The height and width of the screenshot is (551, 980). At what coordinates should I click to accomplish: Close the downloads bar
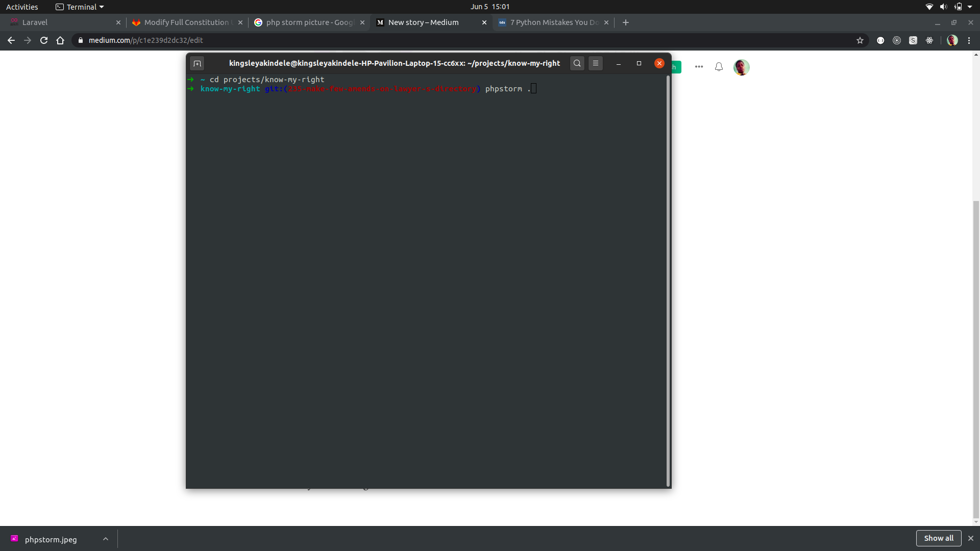[971, 538]
